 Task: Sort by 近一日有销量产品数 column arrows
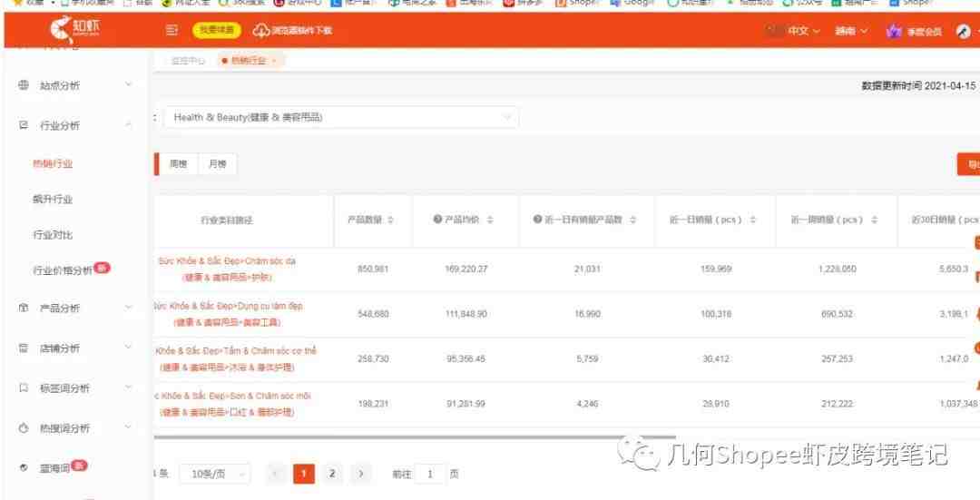coord(633,220)
